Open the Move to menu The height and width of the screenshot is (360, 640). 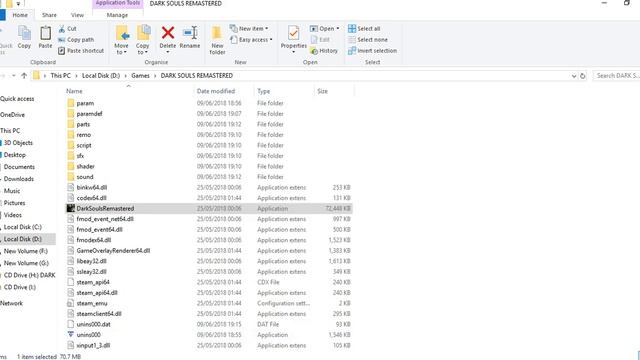[121, 40]
